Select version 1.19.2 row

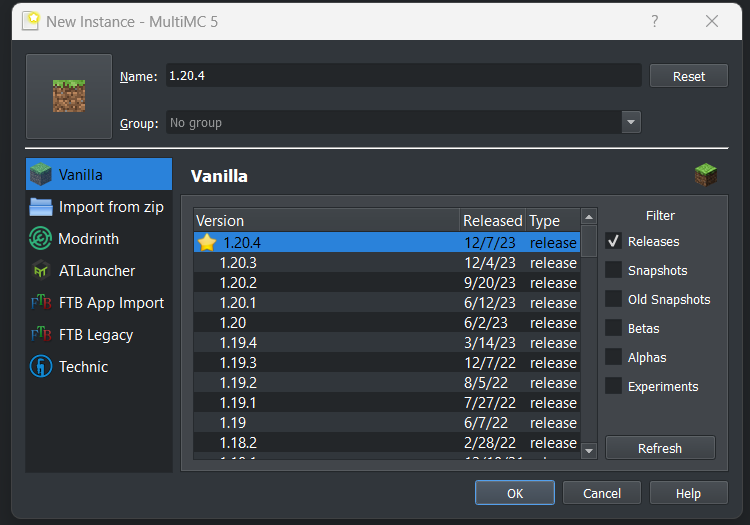(x=387, y=383)
